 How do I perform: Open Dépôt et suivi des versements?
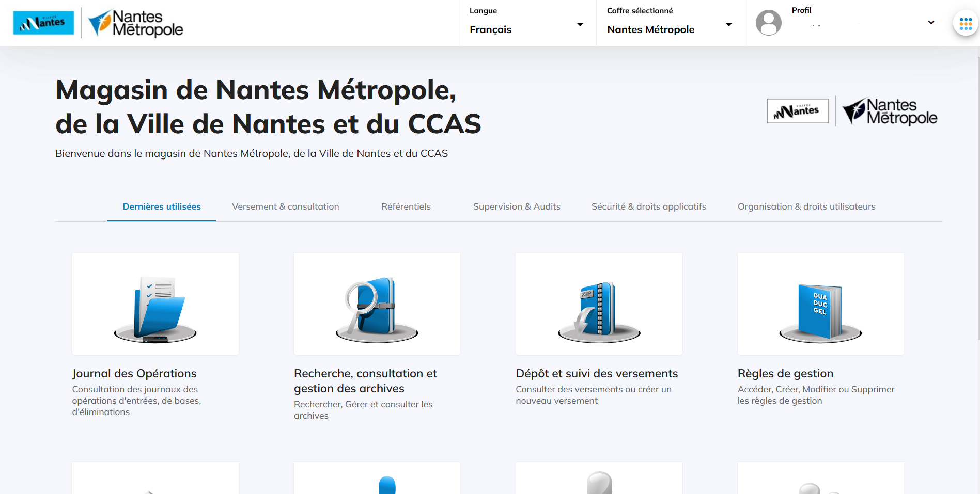tap(597, 373)
